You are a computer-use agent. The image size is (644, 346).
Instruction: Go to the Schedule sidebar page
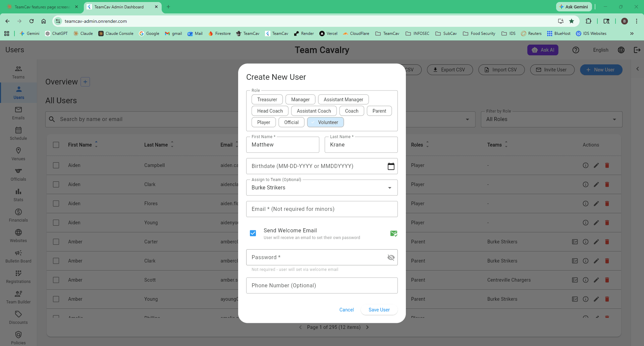point(18,134)
